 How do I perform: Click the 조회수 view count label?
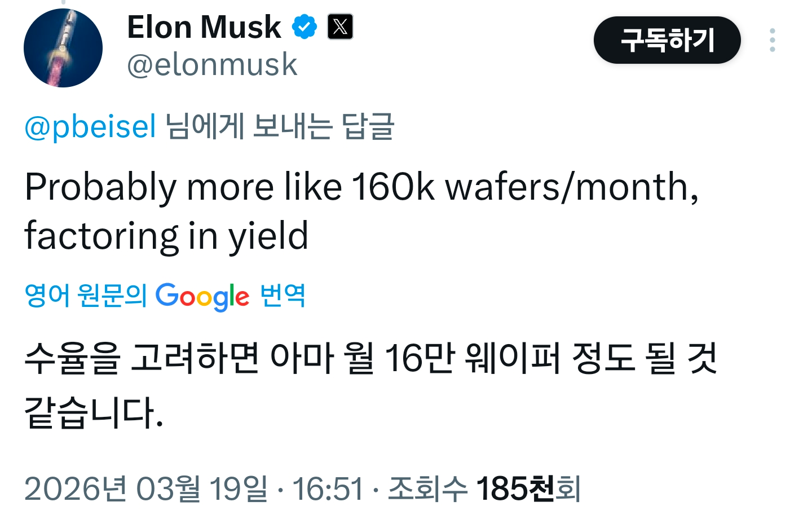click(x=427, y=488)
